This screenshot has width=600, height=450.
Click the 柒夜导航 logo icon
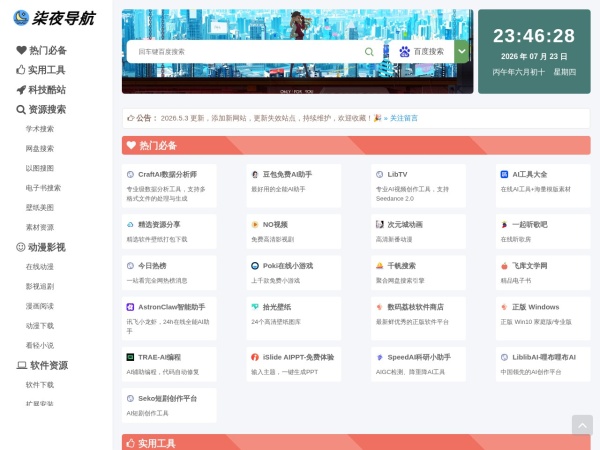[x=21, y=18]
